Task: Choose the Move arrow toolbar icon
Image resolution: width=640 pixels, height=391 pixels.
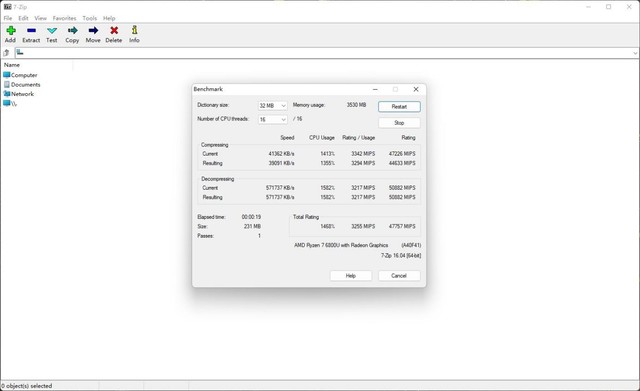Action: [x=93, y=31]
